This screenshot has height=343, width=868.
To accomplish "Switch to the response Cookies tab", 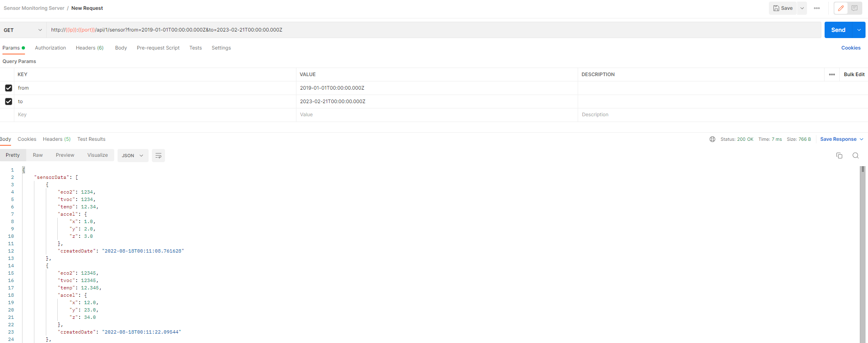I will pyautogui.click(x=27, y=139).
